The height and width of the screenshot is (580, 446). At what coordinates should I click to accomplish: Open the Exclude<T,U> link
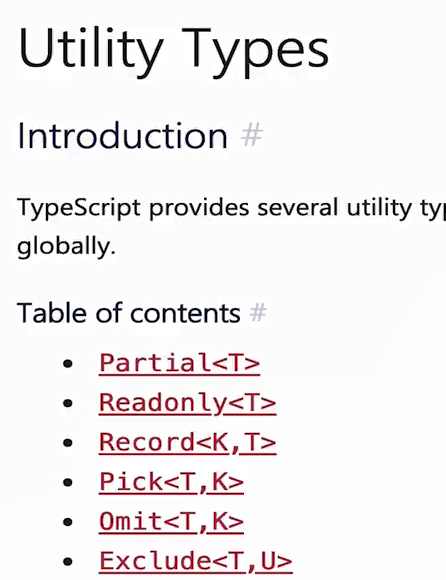[196, 562]
